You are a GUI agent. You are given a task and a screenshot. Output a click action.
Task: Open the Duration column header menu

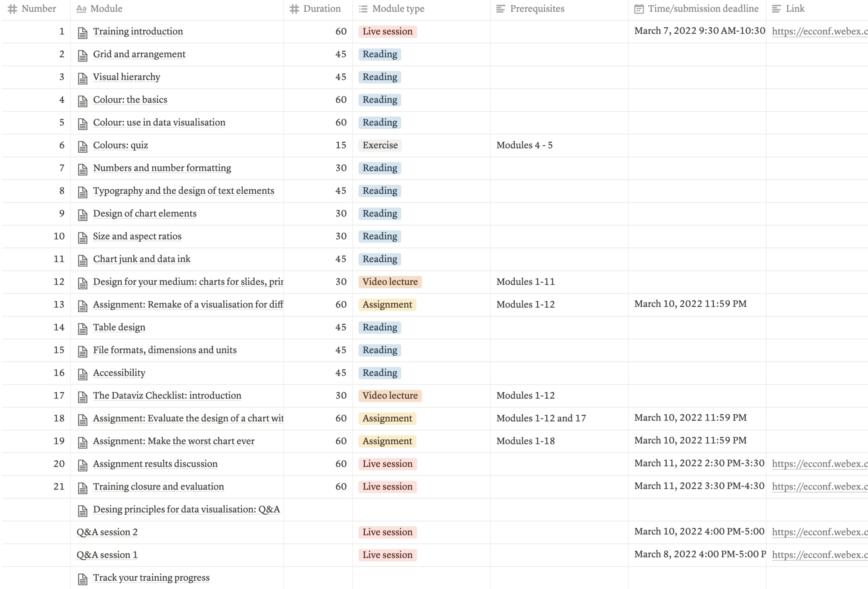point(321,9)
